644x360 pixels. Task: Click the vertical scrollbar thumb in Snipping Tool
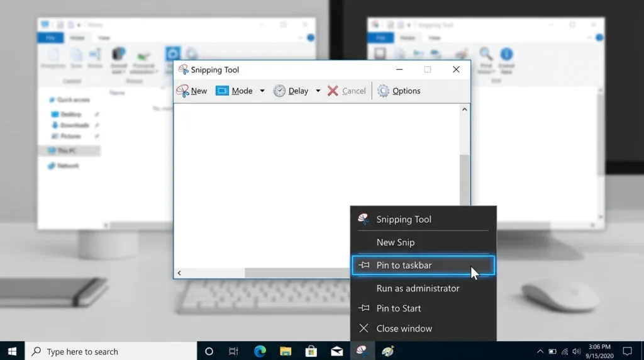(465, 179)
